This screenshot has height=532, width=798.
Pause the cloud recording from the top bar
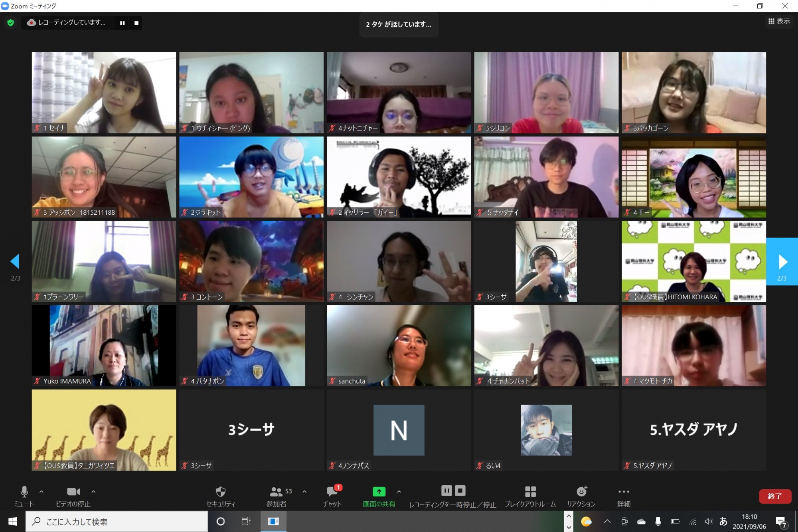(x=122, y=23)
